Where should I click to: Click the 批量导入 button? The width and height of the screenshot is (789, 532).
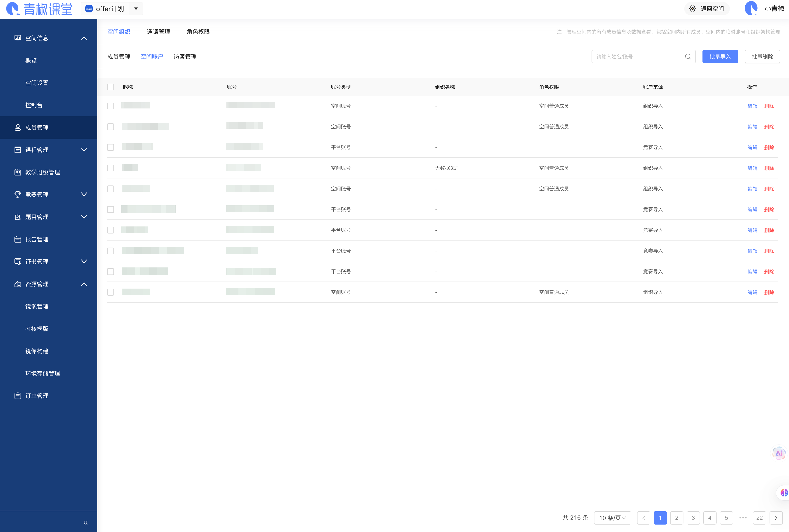click(x=720, y=57)
